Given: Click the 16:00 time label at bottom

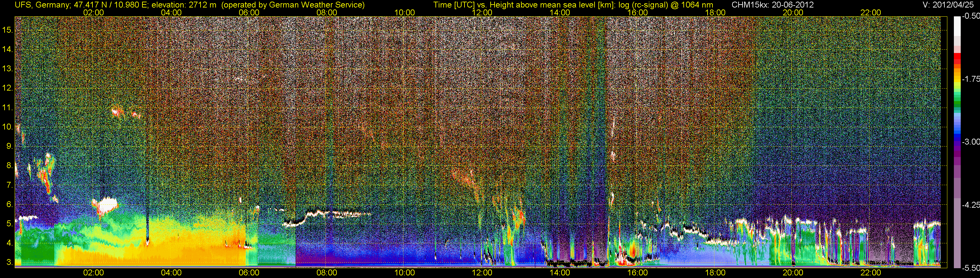Looking at the screenshot, I should tap(637, 273).
